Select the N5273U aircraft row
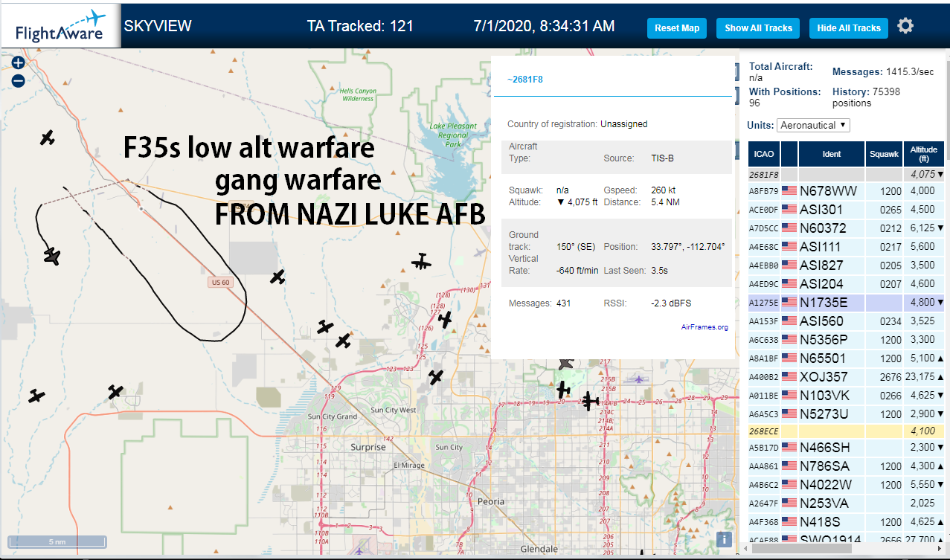The width and height of the screenshot is (950, 560). click(847, 414)
